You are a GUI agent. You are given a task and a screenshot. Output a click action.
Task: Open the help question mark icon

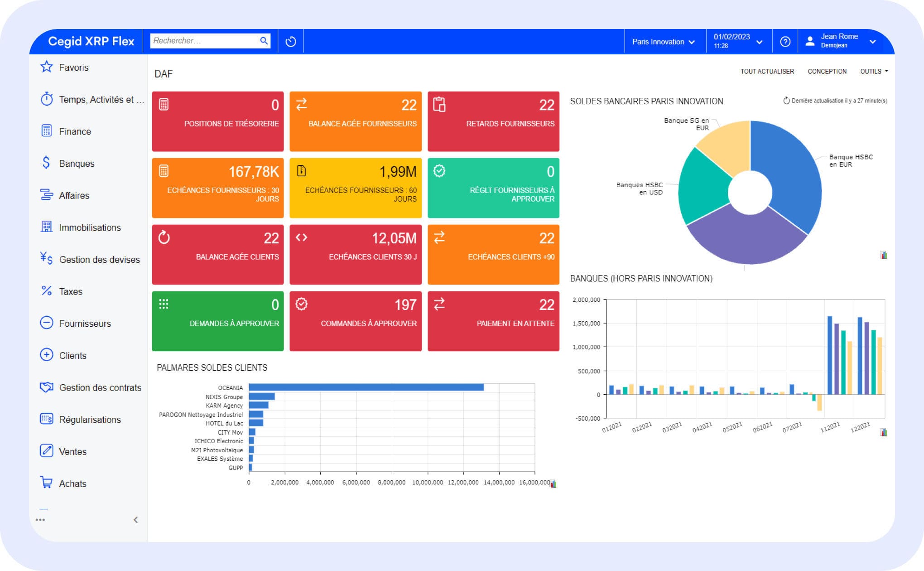pos(785,41)
